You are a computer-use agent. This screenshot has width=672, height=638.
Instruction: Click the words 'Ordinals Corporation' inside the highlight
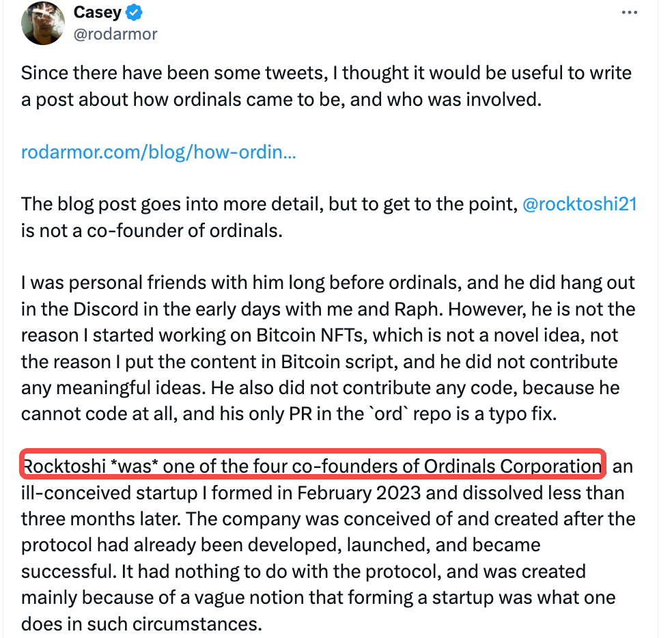512,467
